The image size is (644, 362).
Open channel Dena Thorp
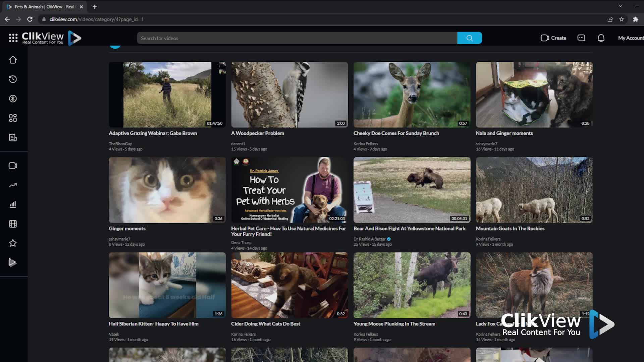tap(241, 243)
